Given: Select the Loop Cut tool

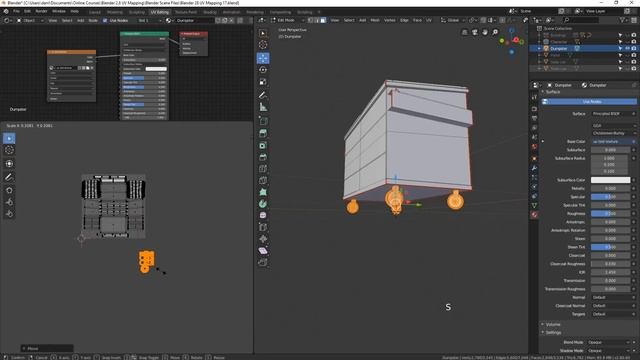Looking at the screenshot, I should [x=263, y=168].
